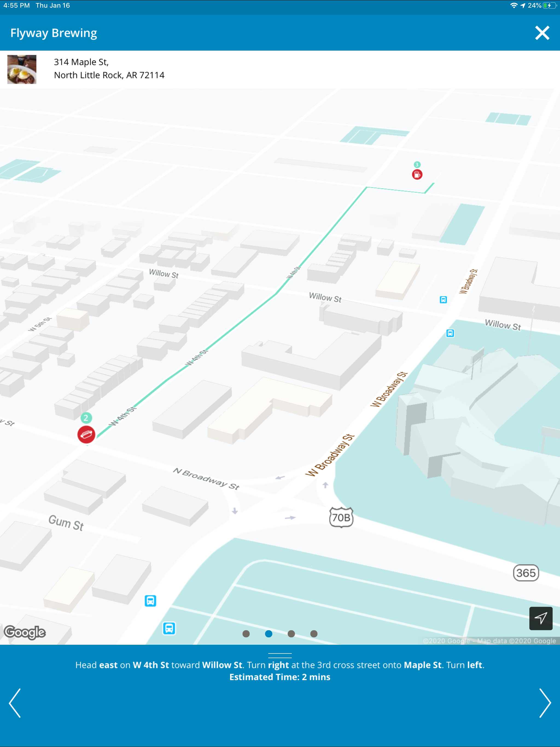Viewport: 560px width, 747px height.
Task: Tap the 'North Little Rock, AR 72114' line
Action: click(109, 75)
